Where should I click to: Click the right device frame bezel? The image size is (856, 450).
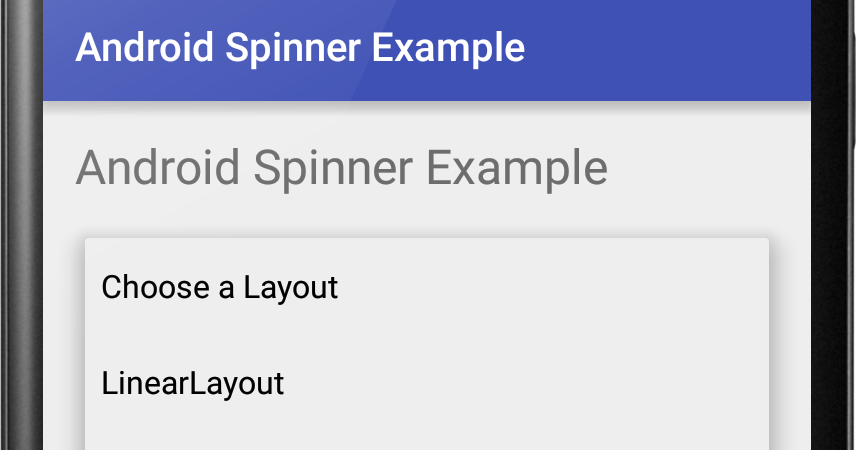[x=833, y=225]
